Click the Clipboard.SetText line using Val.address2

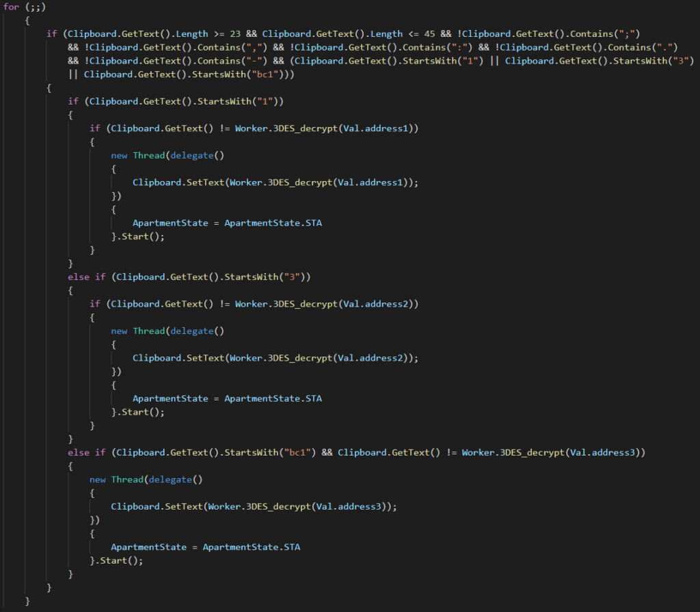(275, 358)
